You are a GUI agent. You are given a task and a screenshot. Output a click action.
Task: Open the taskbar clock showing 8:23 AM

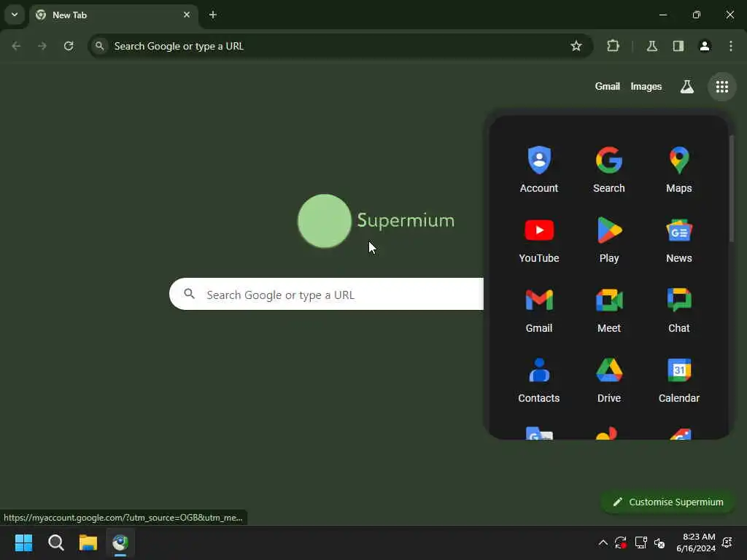pyautogui.click(x=695, y=542)
